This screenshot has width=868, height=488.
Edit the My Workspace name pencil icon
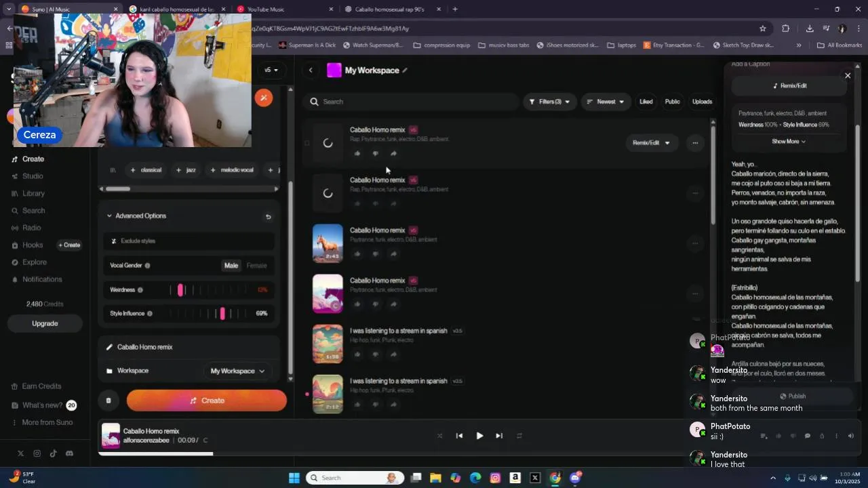coord(405,70)
